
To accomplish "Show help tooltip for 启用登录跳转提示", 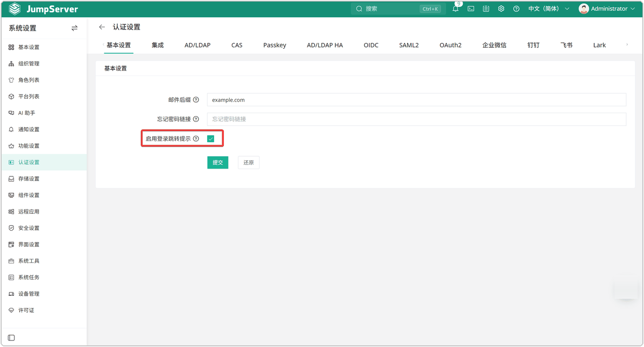I will pos(196,138).
